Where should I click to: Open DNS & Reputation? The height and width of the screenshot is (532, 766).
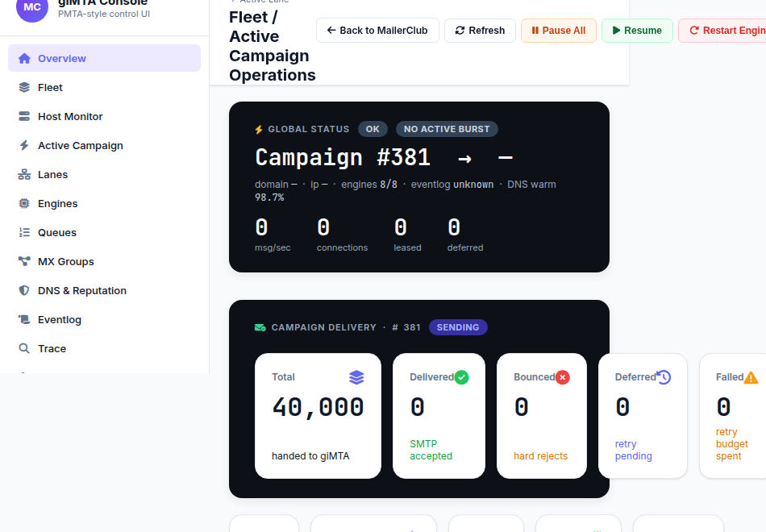click(x=105, y=291)
